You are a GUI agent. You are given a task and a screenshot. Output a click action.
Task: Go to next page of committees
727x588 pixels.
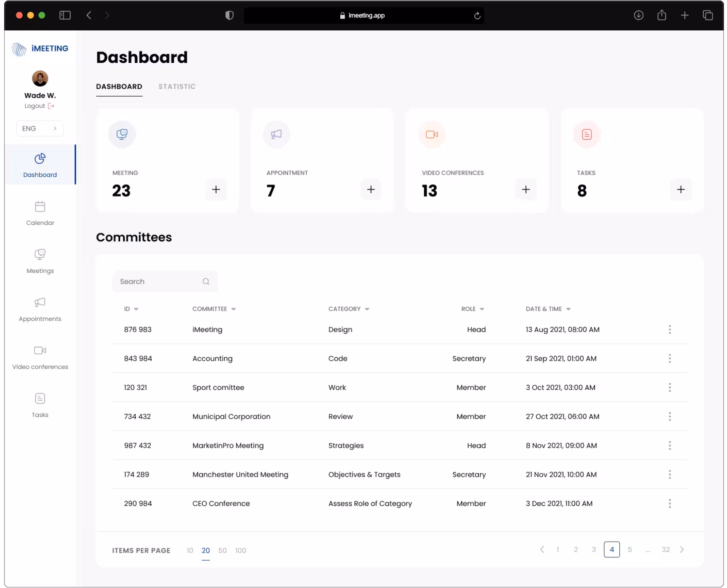click(682, 550)
